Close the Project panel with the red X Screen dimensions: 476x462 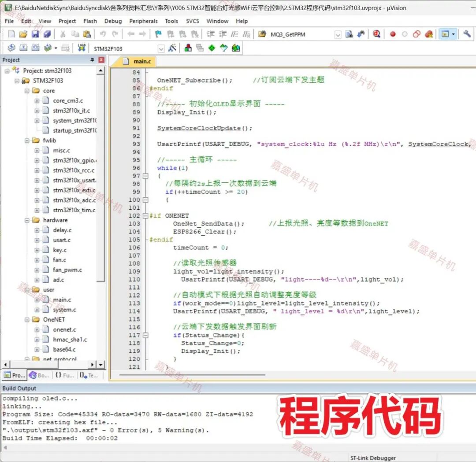pyautogui.click(x=102, y=60)
